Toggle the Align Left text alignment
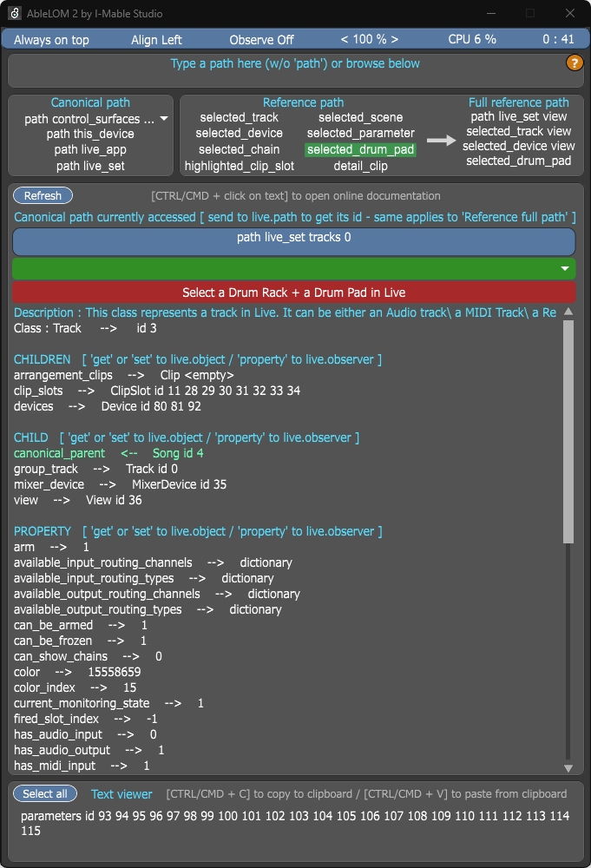591x868 pixels. (156, 40)
